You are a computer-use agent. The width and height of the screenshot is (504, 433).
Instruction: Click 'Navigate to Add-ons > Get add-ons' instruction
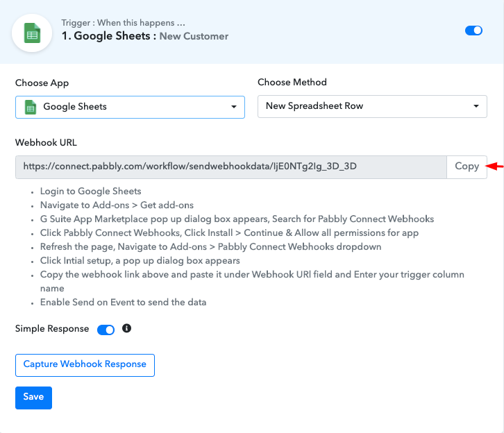coord(117,205)
